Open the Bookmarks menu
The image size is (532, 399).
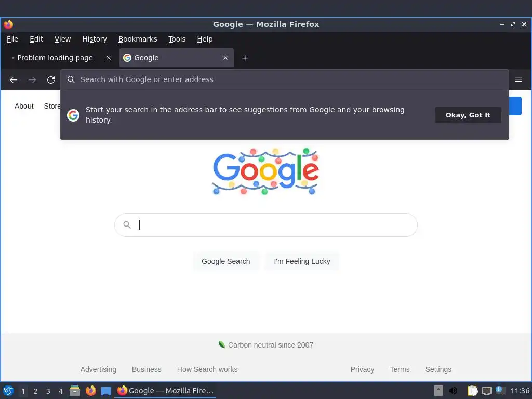[x=138, y=39]
